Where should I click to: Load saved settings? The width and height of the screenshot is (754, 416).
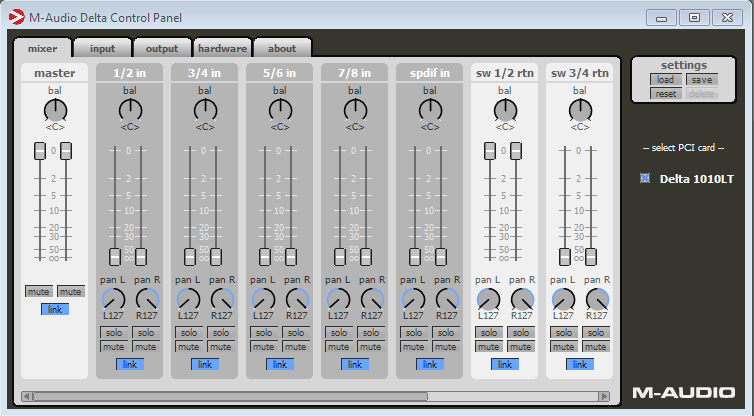click(x=666, y=79)
